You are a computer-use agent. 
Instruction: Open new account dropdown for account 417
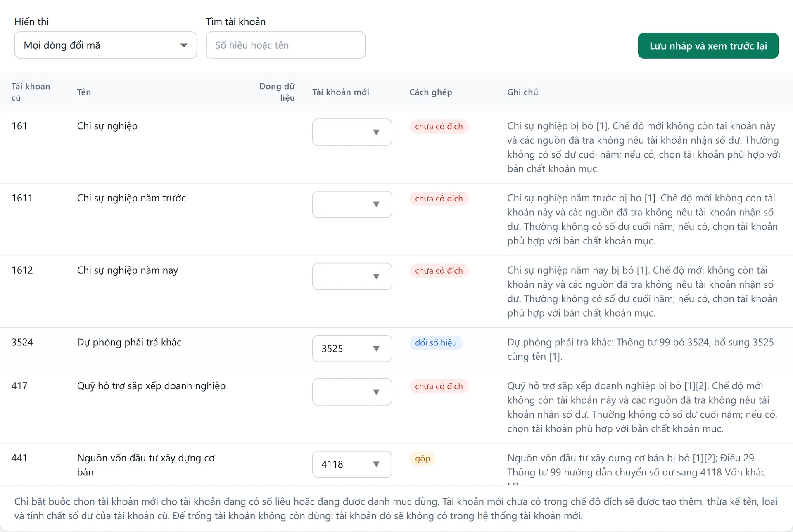(352, 392)
